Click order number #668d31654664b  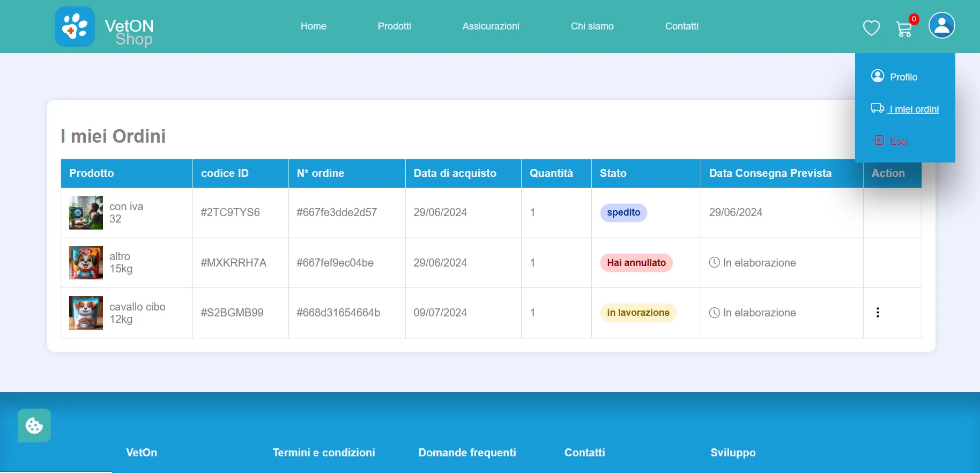[338, 313]
